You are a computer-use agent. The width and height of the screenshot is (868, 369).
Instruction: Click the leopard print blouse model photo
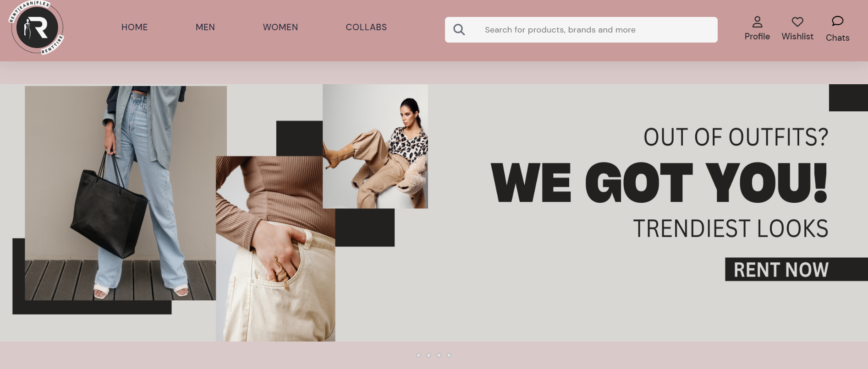375,146
